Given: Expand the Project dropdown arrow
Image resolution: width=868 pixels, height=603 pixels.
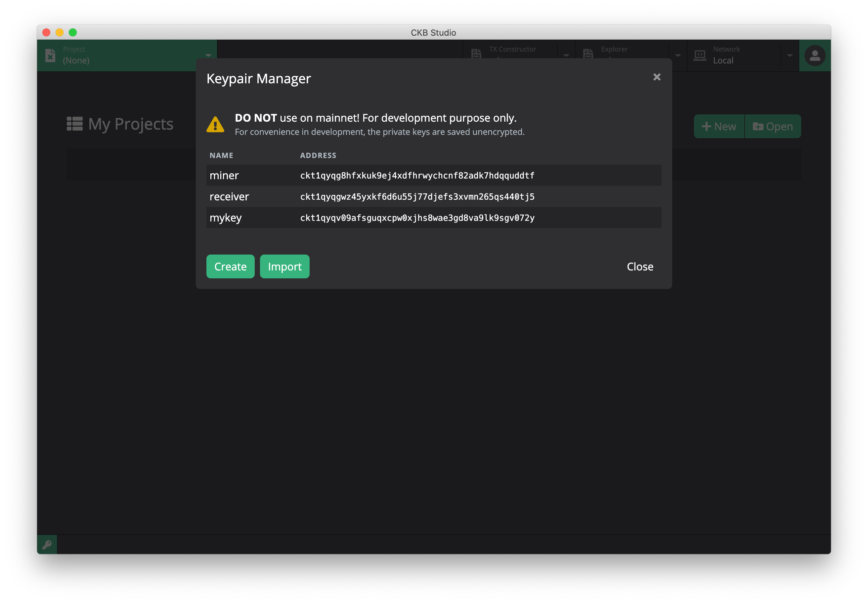Looking at the screenshot, I should 208,55.
